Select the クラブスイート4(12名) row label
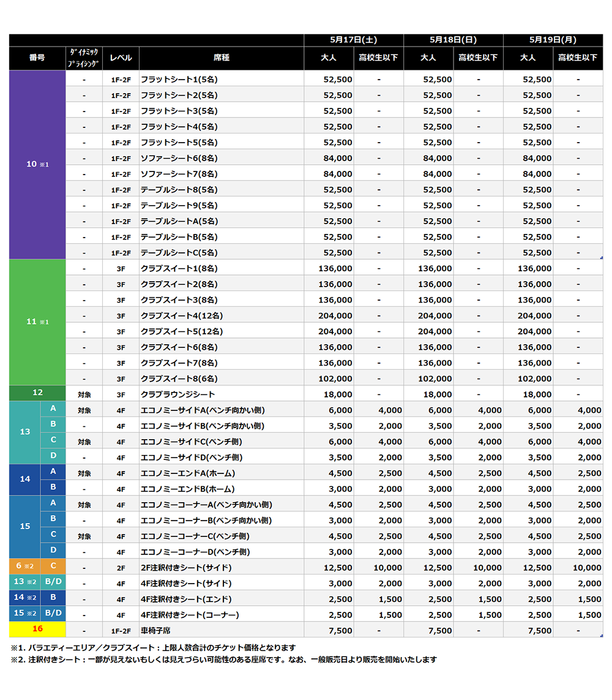 point(182,316)
